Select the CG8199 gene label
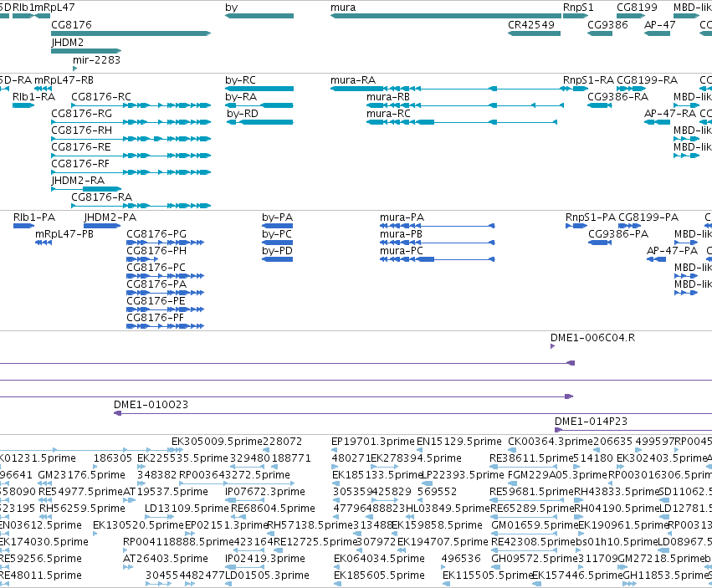The width and height of the screenshot is (712, 588). click(637, 8)
